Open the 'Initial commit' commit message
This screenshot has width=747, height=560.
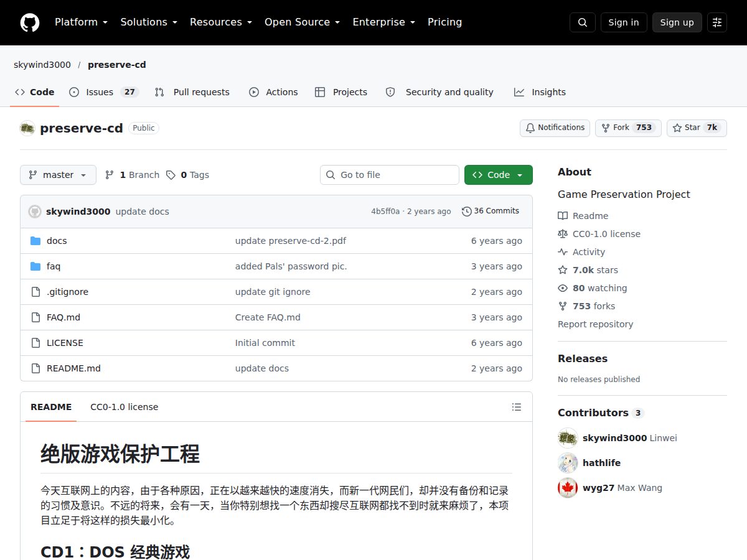[x=265, y=343]
